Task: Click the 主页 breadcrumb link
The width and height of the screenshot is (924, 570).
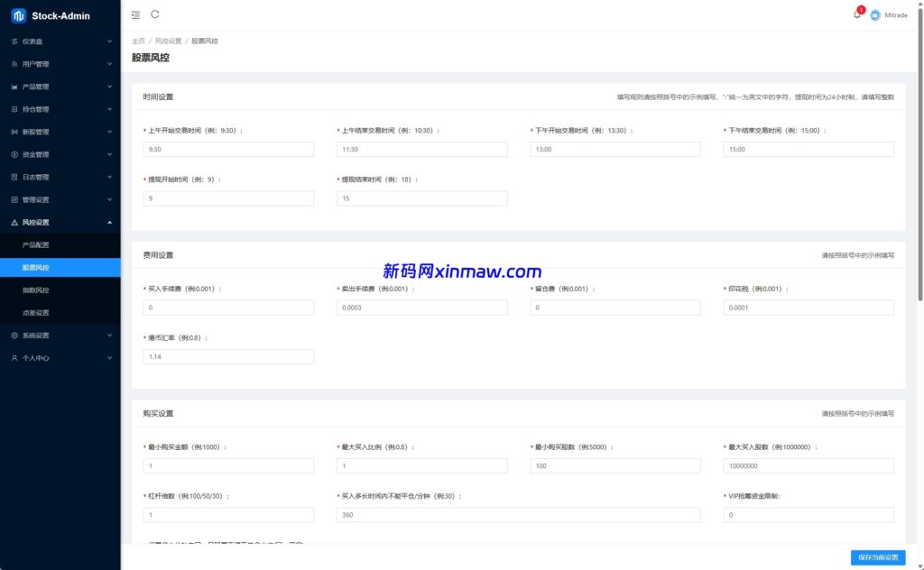Action: click(138, 41)
